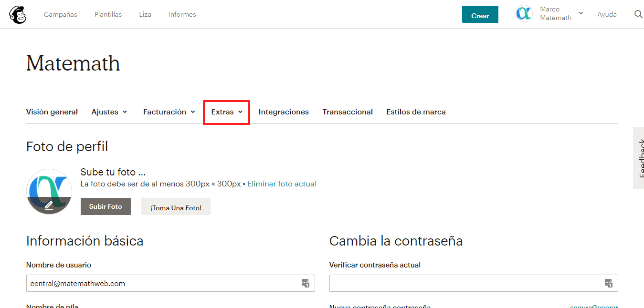Expand the Extras dropdown menu
Viewport: 644px width, 308px height.
[x=227, y=112]
